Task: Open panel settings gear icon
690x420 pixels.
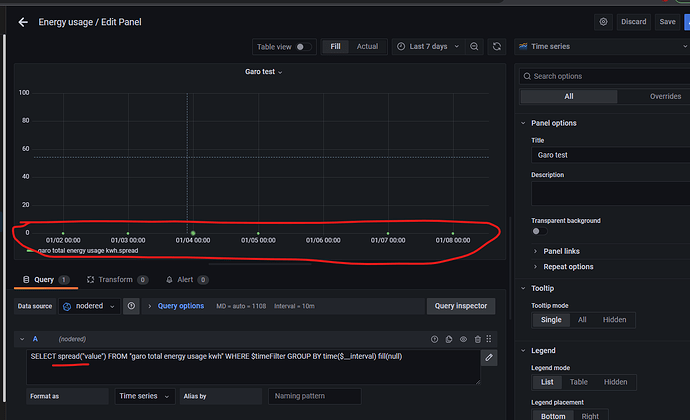Action: (x=603, y=22)
